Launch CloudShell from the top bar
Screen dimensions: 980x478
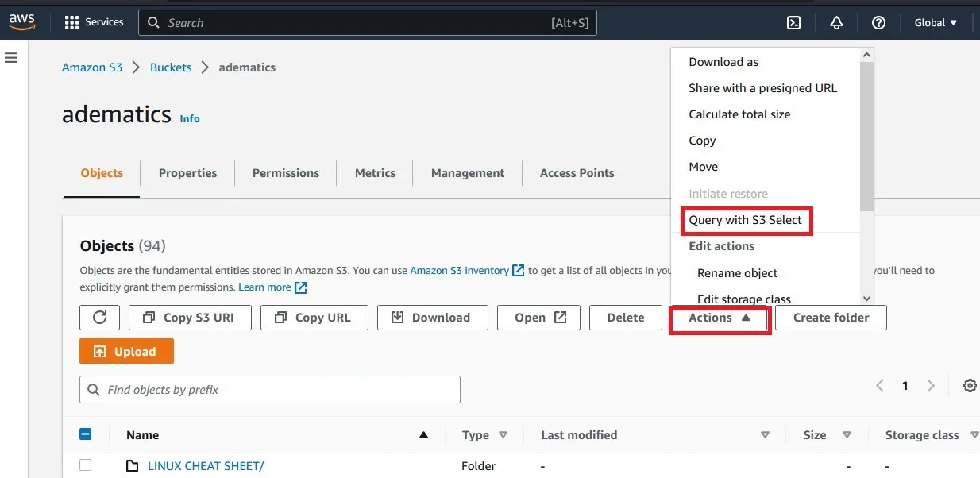tap(793, 23)
